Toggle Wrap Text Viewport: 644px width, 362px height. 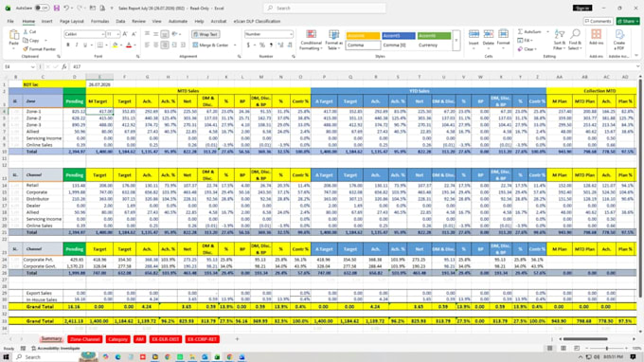pos(206,34)
